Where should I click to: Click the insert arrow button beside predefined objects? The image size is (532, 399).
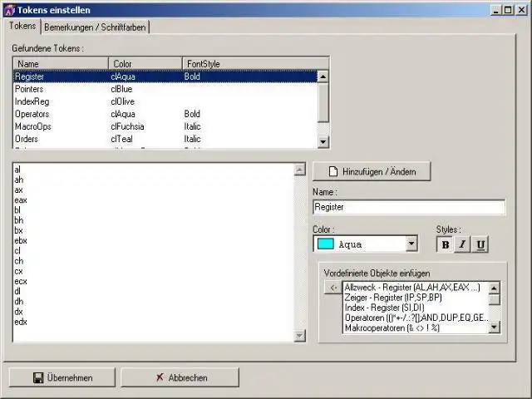tap(333, 288)
